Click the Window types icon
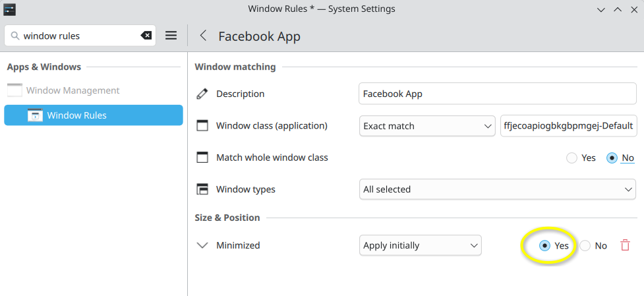Image resolution: width=644 pixels, height=296 pixels. 202,189
